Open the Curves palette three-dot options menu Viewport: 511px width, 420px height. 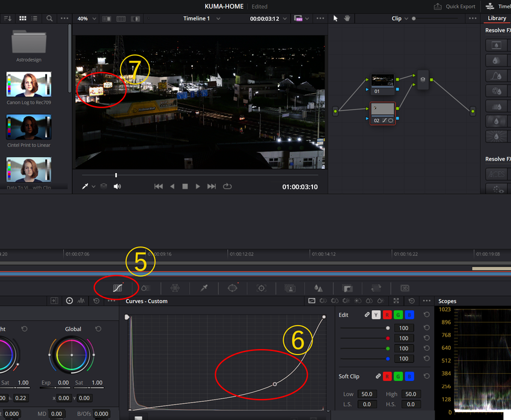click(427, 301)
